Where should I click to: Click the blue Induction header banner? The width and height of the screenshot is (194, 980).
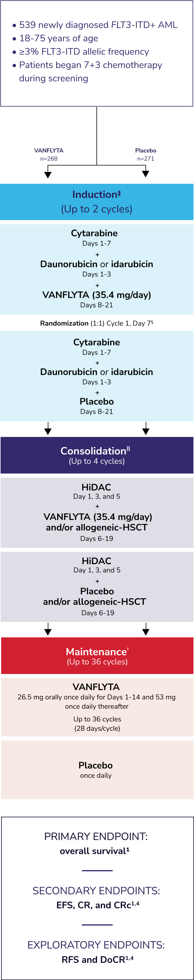tap(97, 202)
